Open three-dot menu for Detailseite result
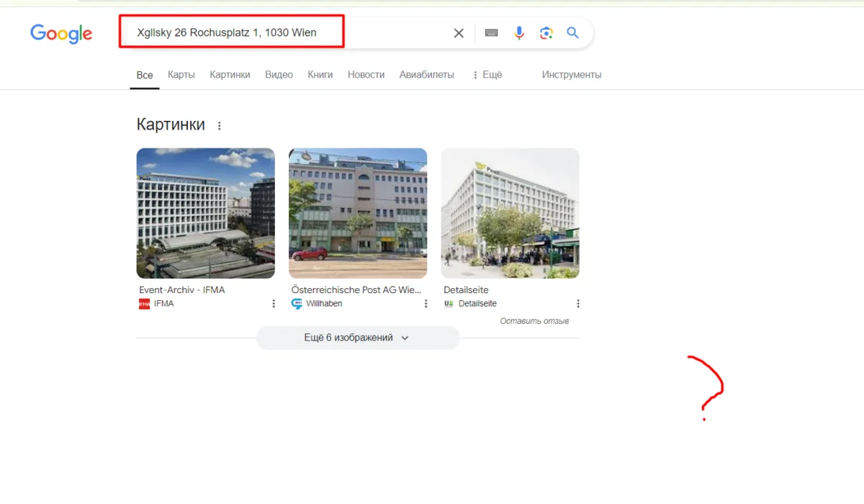This screenshot has height=504, width=864. [578, 304]
